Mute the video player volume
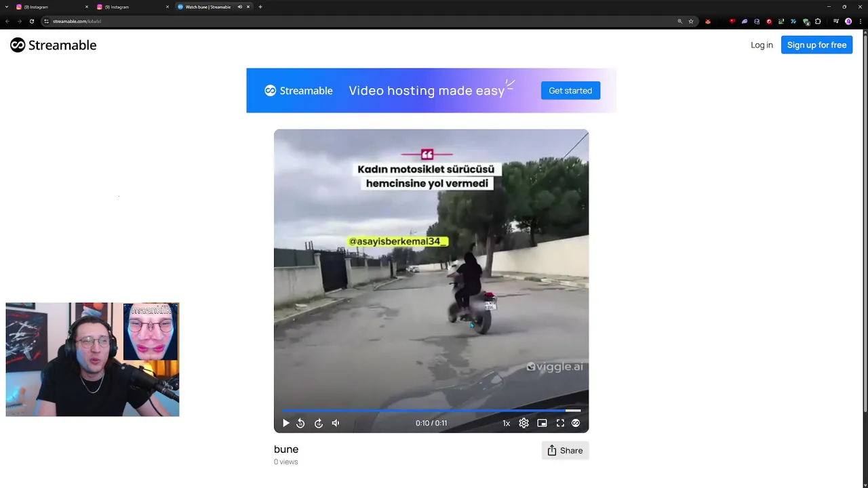868x488 pixels. 336,423
